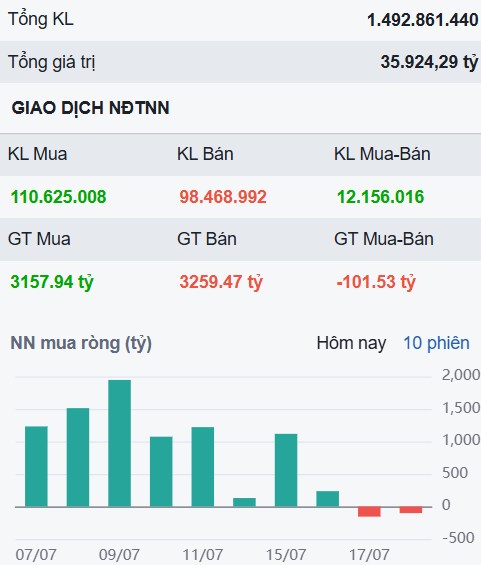
Task: Click the red negative bar at 17/07
Action: pos(369,512)
